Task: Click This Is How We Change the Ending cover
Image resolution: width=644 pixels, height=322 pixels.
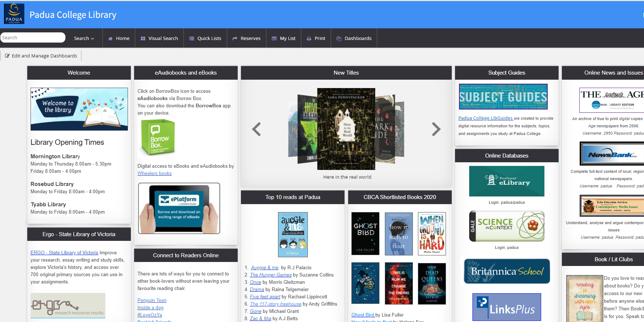Action: tap(399, 283)
